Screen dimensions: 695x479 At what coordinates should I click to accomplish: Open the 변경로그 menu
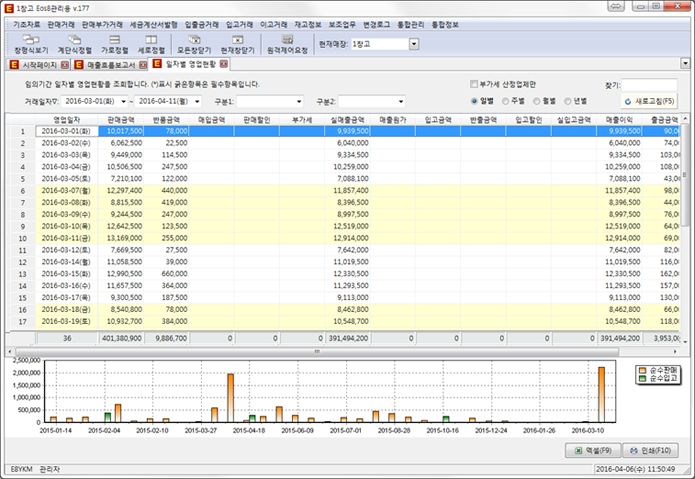(x=376, y=25)
